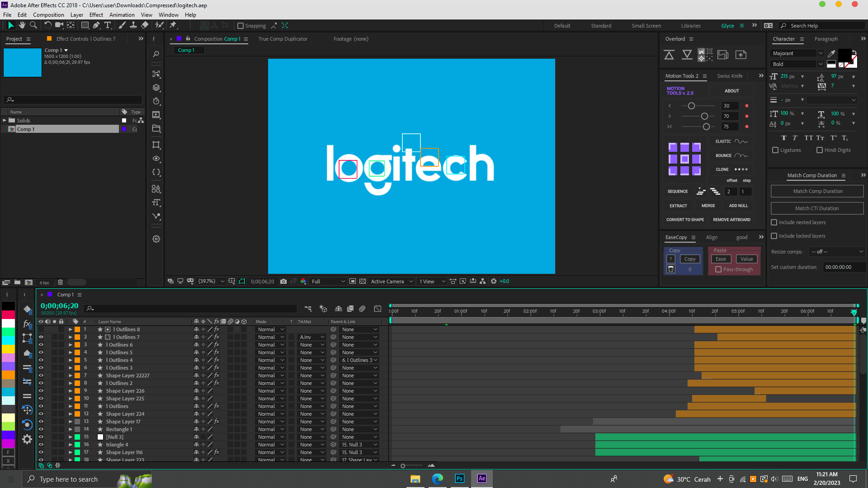This screenshot has height=488, width=868.
Task: Open File Explorer from the taskbar
Action: click(415, 479)
